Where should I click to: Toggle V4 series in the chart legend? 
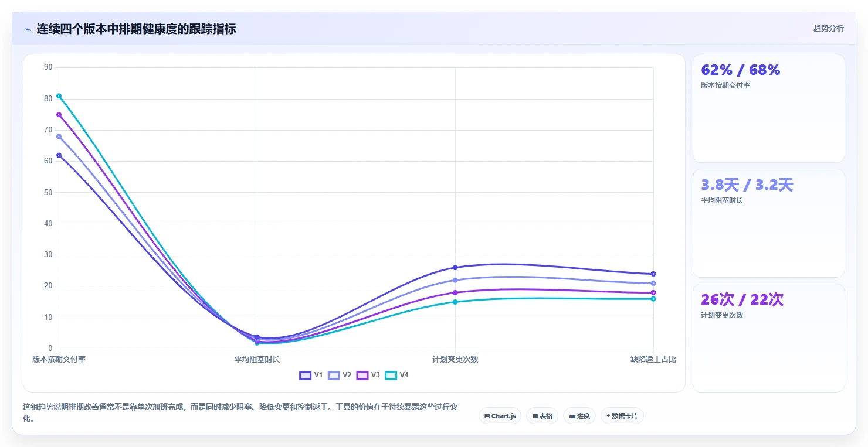[396, 375]
